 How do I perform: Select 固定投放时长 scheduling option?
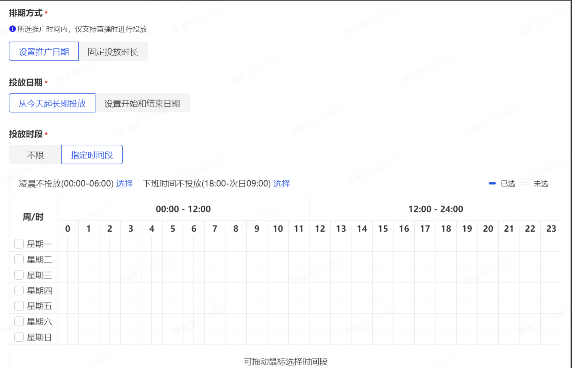[113, 51]
